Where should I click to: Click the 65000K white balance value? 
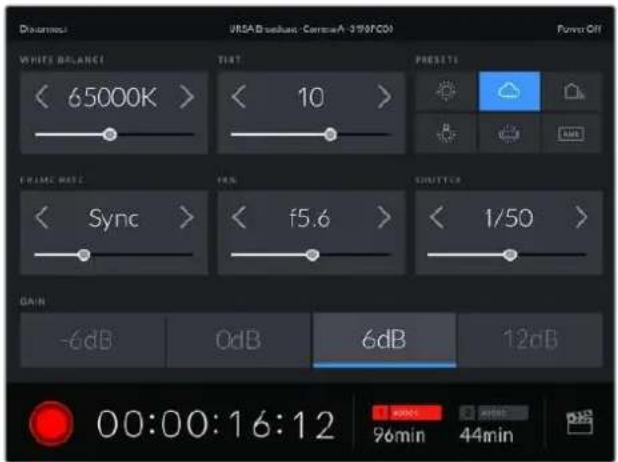pos(112,97)
